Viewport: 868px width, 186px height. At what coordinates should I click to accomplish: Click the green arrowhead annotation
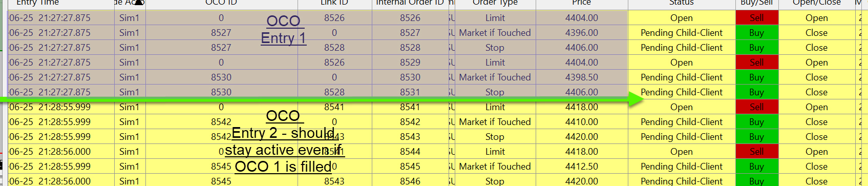(636, 99)
